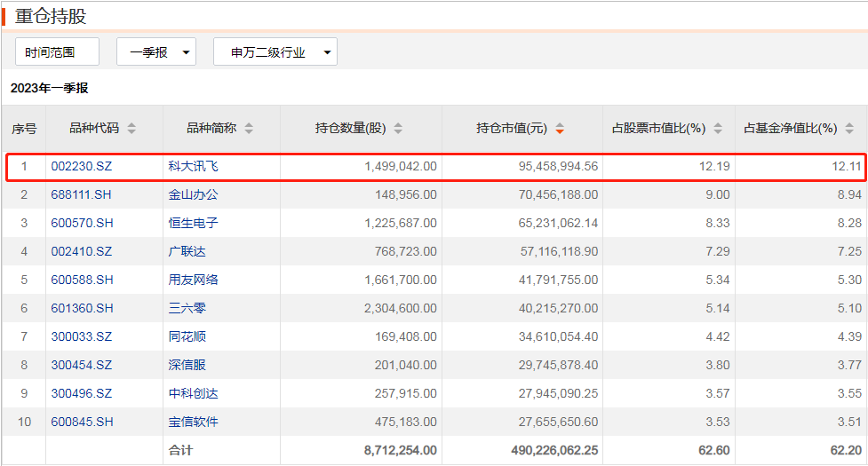Select market value 70,456,188.00
The width and height of the screenshot is (868, 466).
[x=558, y=194]
